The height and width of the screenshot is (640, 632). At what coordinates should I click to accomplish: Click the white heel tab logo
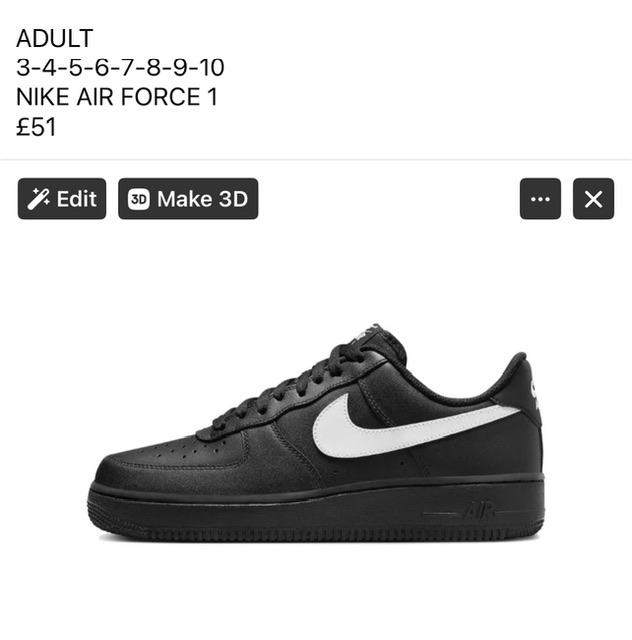pyautogui.click(x=535, y=395)
